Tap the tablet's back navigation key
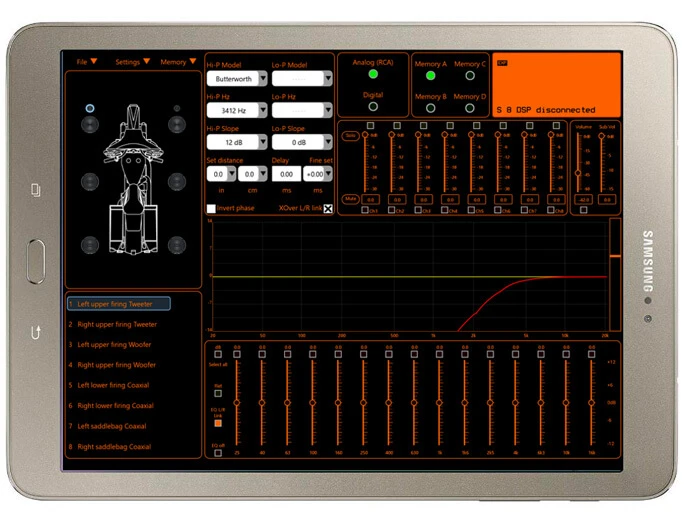The height and width of the screenshot is (518, 686). 36,332
